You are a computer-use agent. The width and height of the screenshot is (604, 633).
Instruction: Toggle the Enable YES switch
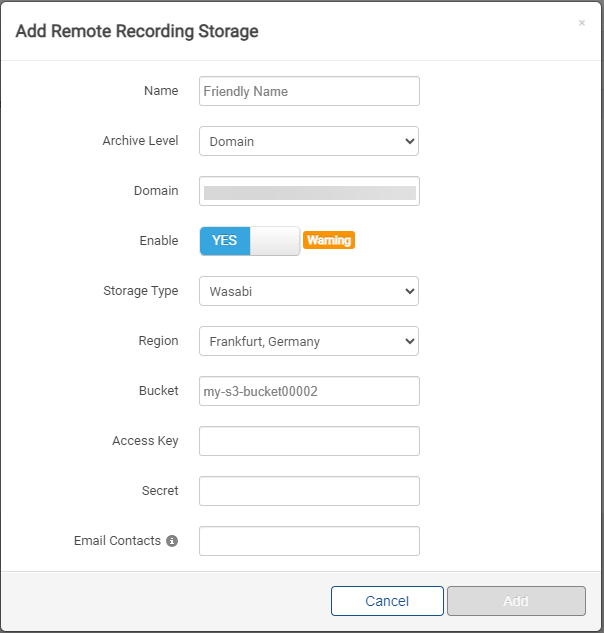250,241
